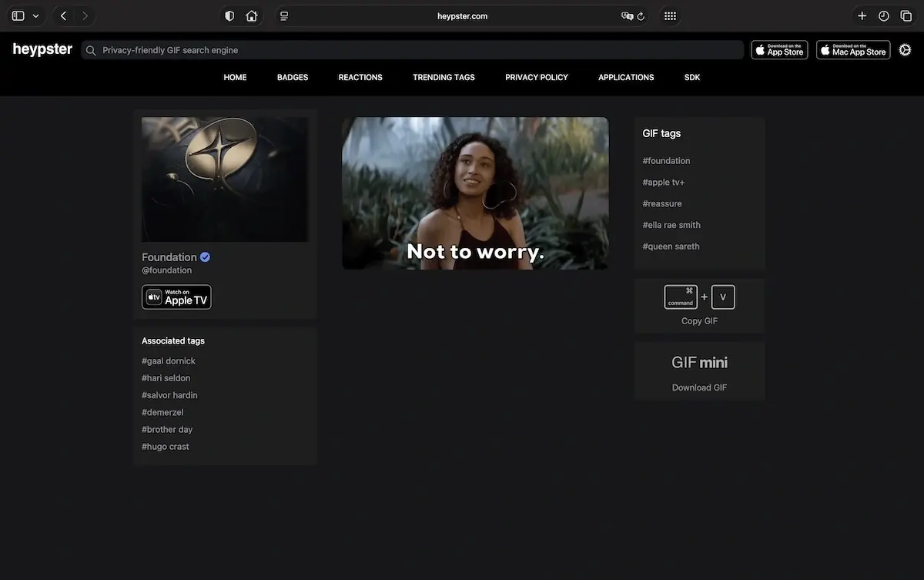Click the V key icon in Copy GIF
This screenshot has height=580, width=924.
coord(722,296)
